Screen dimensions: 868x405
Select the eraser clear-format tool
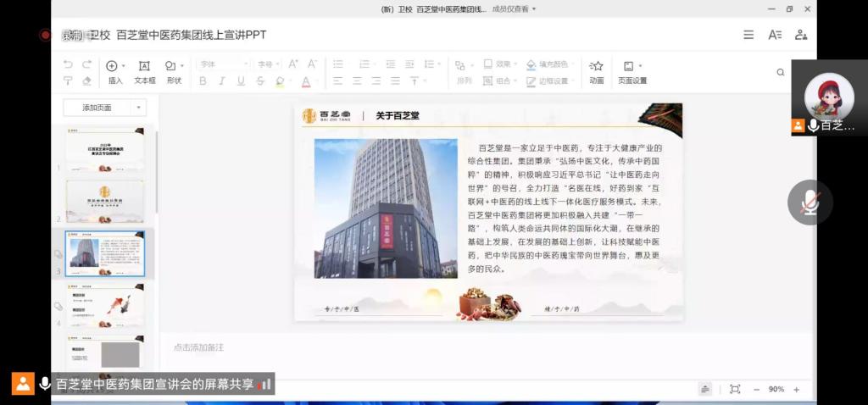point(86,81)
